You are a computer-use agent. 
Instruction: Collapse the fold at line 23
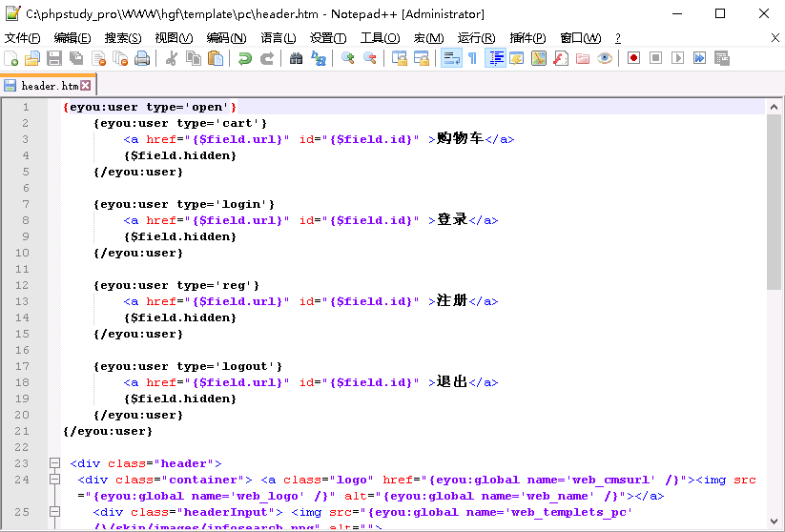(x=54, y=463)
